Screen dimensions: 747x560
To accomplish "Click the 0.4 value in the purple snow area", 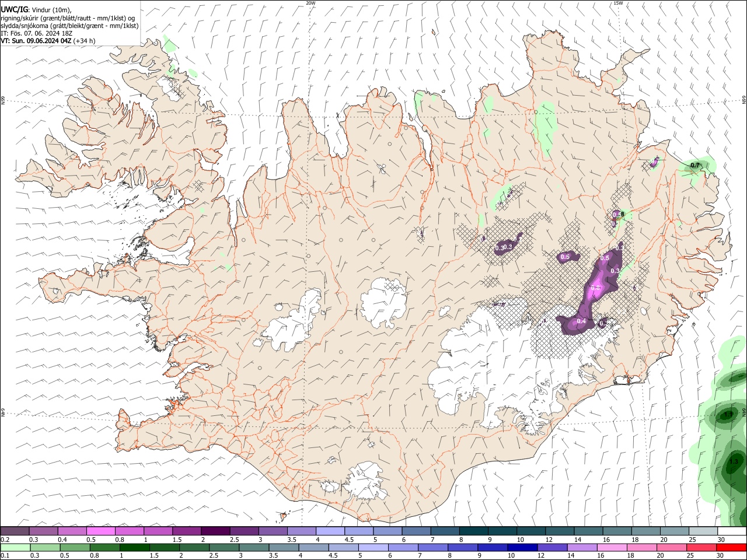I will [x=581, y=321].
